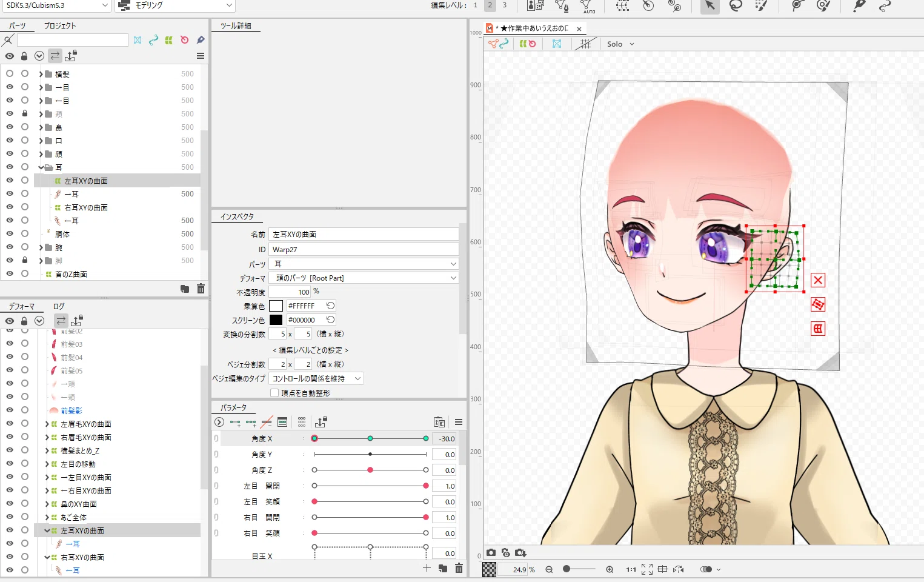Delete parameter using the trash icon
924x582 pixels.
pos(459,568)
